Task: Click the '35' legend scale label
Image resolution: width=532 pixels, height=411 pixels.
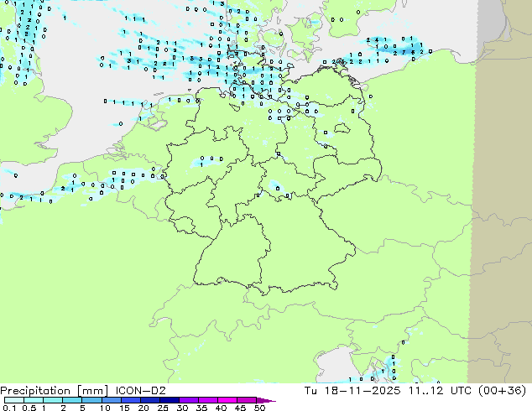Action: [201, 408]
